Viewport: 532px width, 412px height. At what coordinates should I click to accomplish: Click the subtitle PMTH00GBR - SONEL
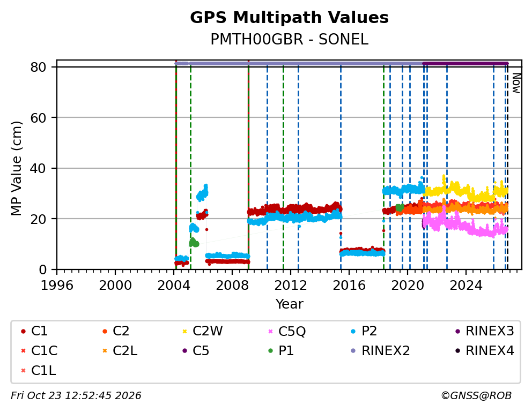(289, 40)
